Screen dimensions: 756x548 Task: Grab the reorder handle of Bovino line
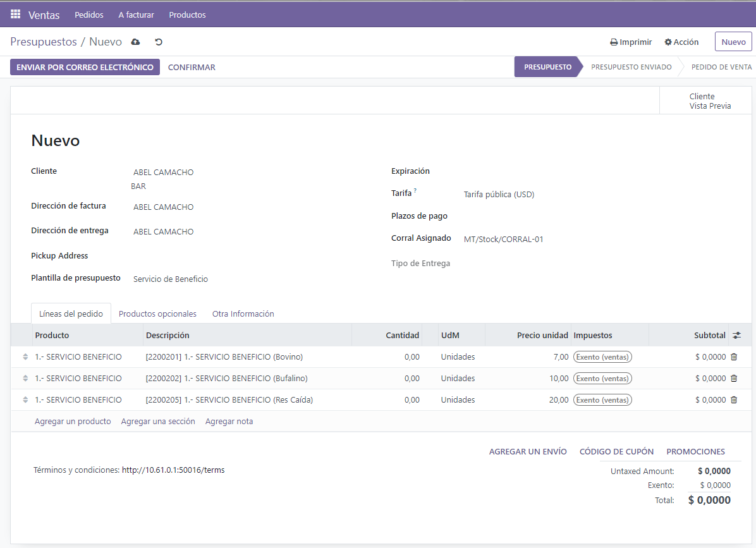(x=25, y=356)
